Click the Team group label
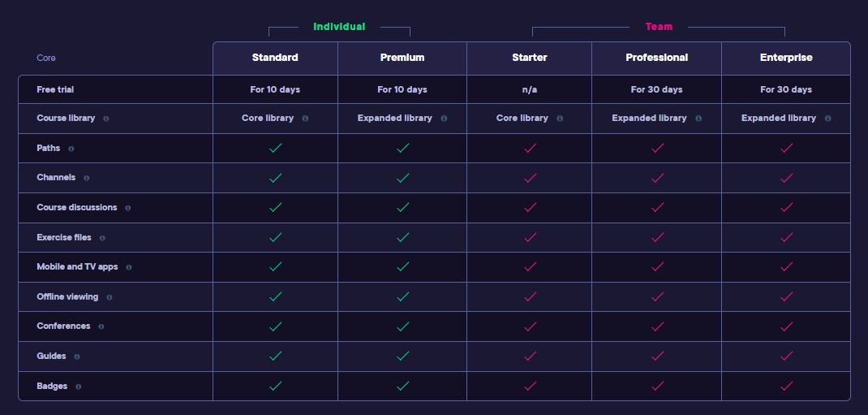Screen dimensions: 868x415 (659, 27)
